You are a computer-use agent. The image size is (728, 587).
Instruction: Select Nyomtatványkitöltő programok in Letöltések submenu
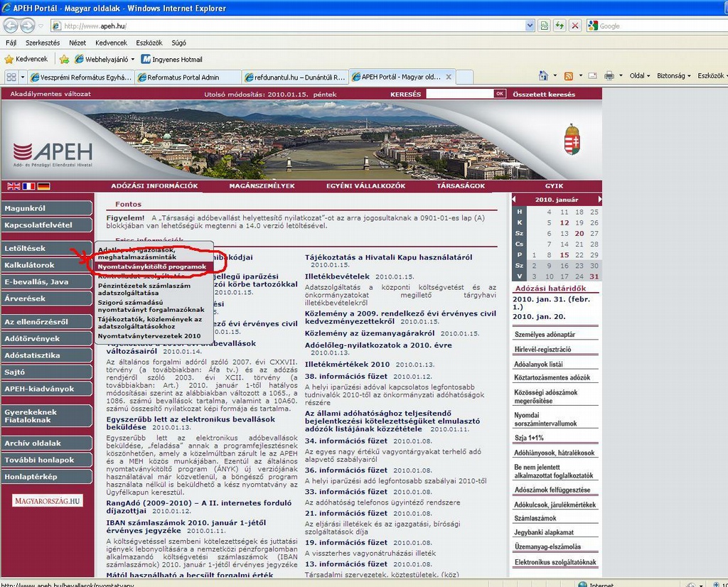(154, 266)
